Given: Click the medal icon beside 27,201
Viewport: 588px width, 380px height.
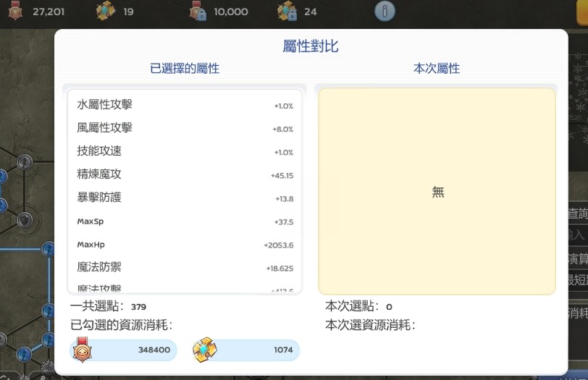Looking at the screenshot, I should coord(15,10).
